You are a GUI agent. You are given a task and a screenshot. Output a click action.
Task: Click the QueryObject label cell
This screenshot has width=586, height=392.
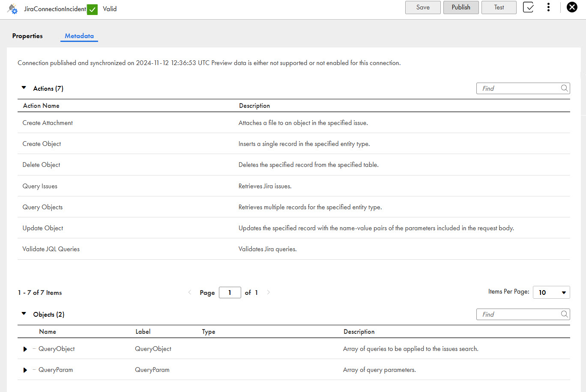tap(153, 349)
